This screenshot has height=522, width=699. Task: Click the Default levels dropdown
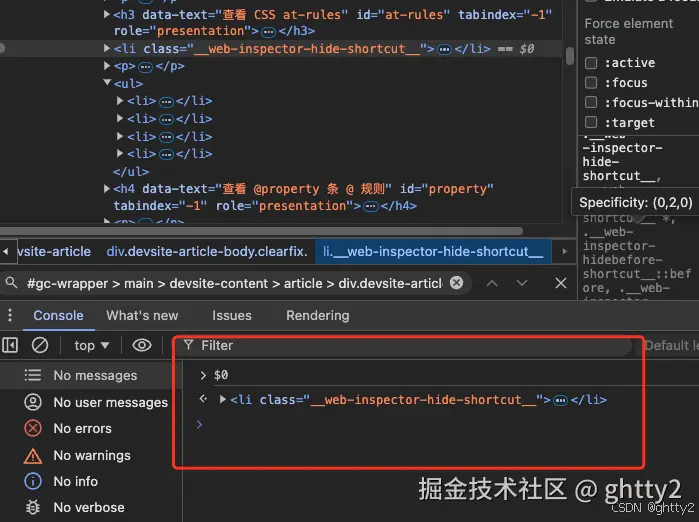pyautogui.click(x=671, y=345)
